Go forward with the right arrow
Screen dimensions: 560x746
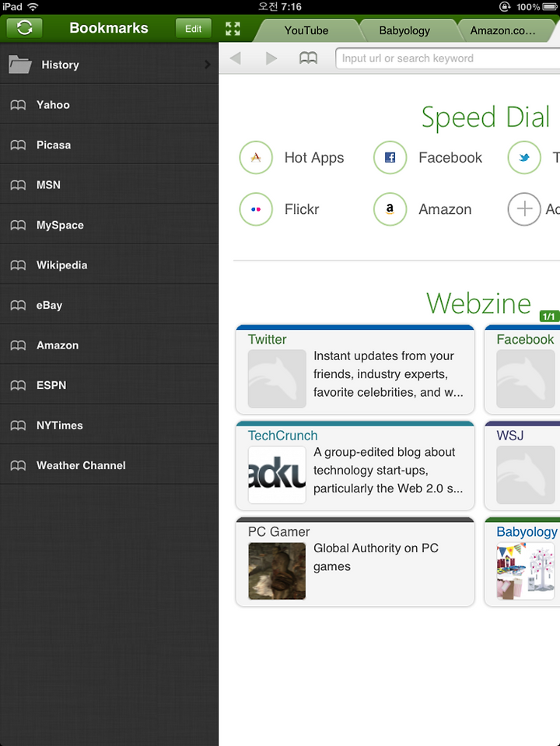271,58
